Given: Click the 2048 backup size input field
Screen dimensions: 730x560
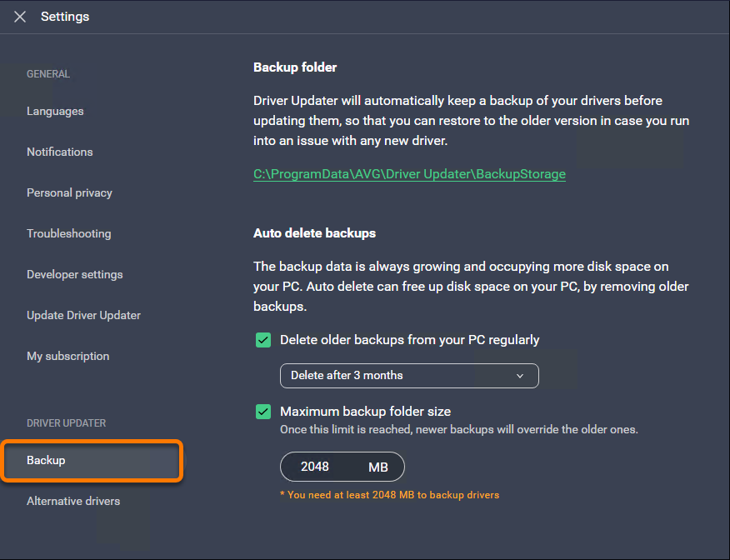Looking at the screenshot, I should [315, 467].
